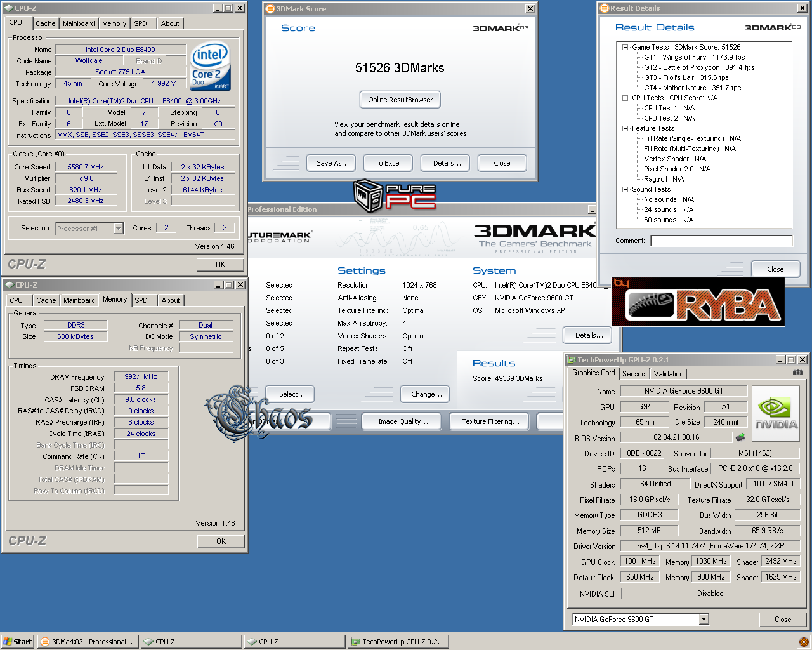Viewport: 812px width, 650px height.
Task: Open Mainboard tab in top CPU-Z window
Action: pos(79,23)
